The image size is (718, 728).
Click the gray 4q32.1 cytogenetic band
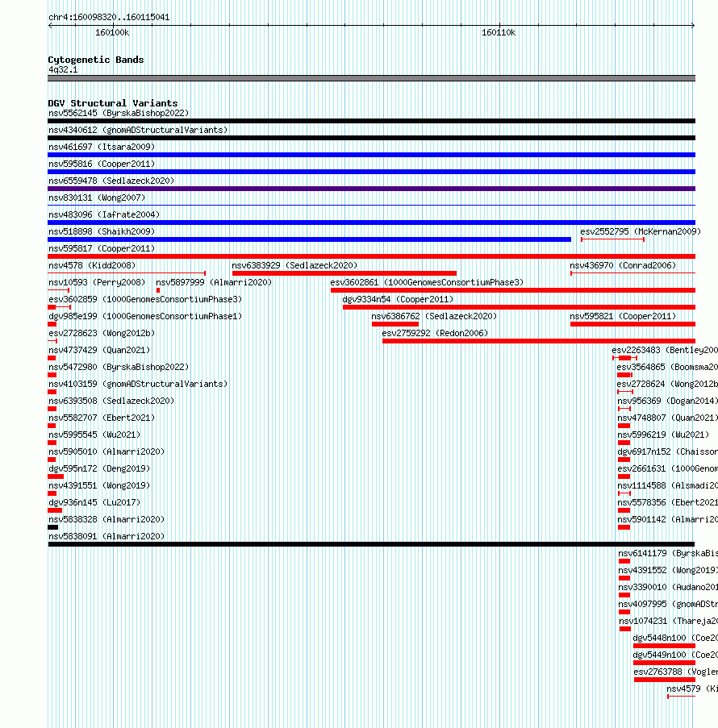click(x=371, y=78)
